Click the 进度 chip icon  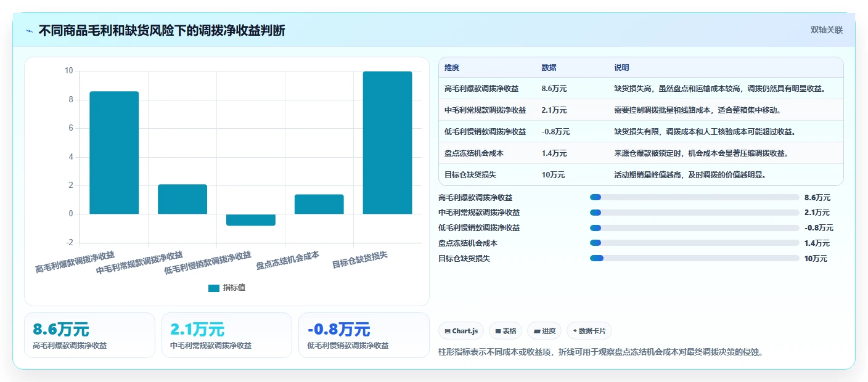pos(536,331)
